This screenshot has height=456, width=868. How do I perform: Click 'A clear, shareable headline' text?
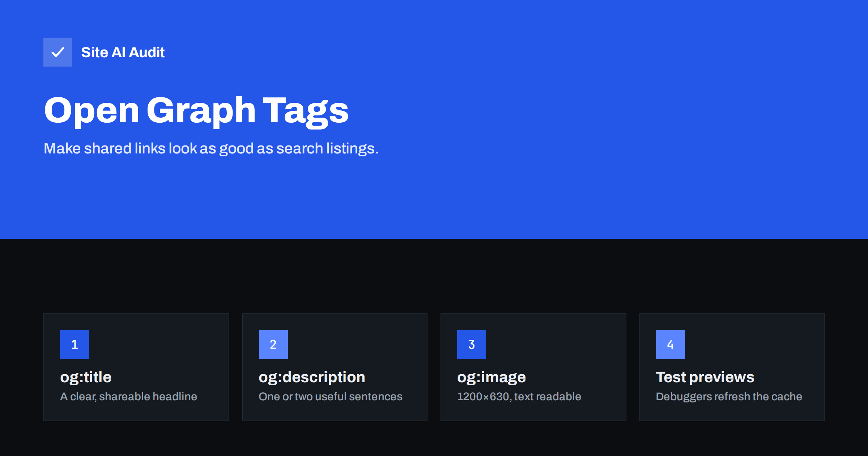click(129, 397)
